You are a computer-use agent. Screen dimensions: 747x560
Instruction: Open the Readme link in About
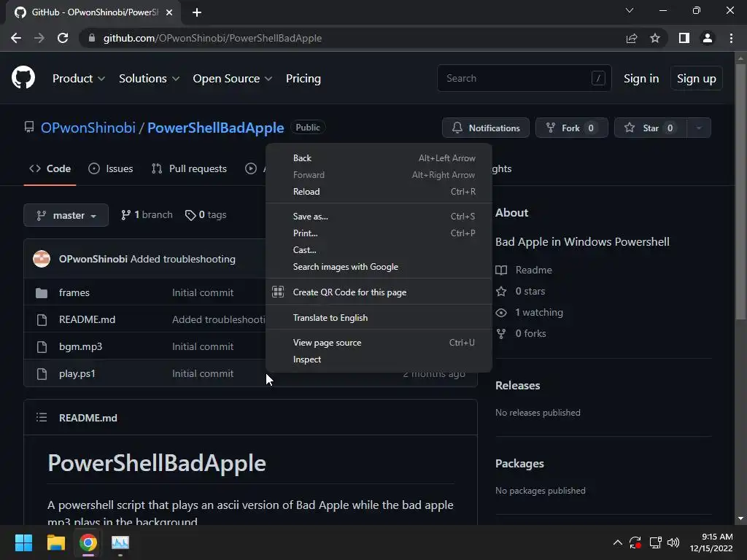coord(524,270)
